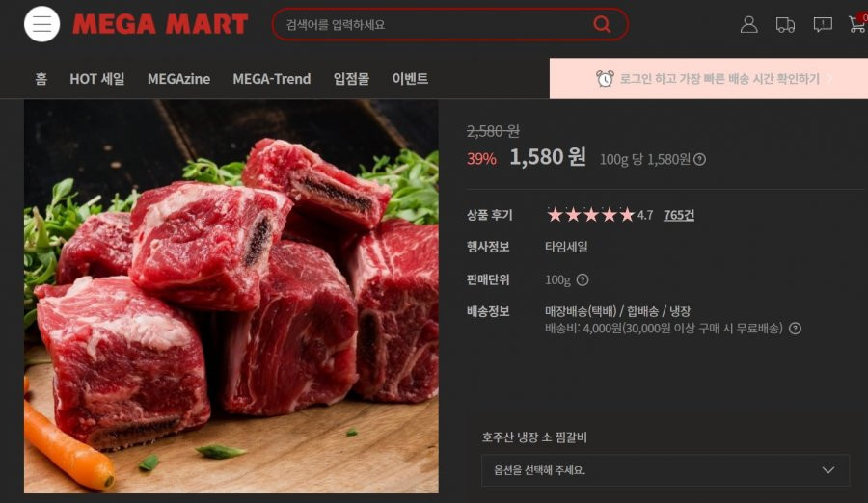Image resolution: width=868 pixels, height=503 pixels.
Task: Click the login delivery time banner
Action: pyautogui.click(x=709, y=79)
